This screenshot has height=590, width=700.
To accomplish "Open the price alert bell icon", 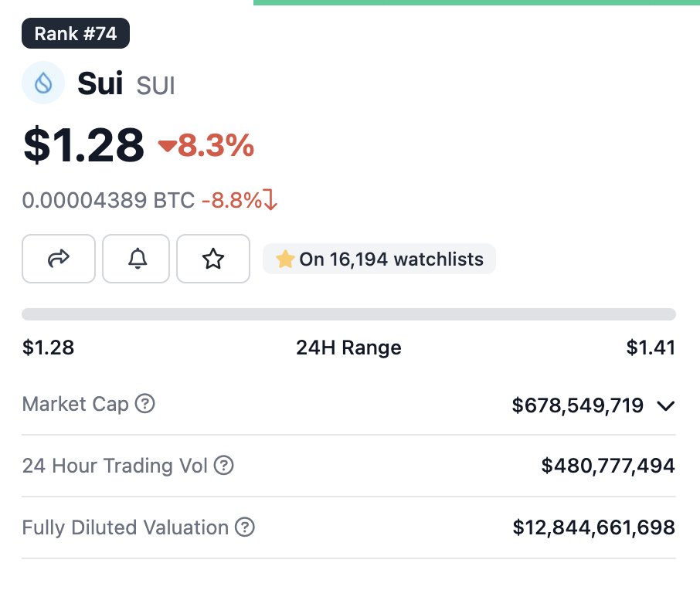I will 136,259.
